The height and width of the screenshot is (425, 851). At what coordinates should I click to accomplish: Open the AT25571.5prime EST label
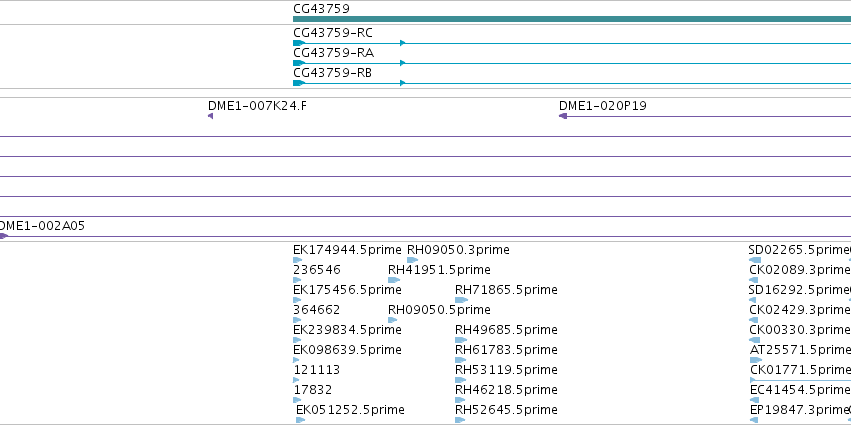801,350
